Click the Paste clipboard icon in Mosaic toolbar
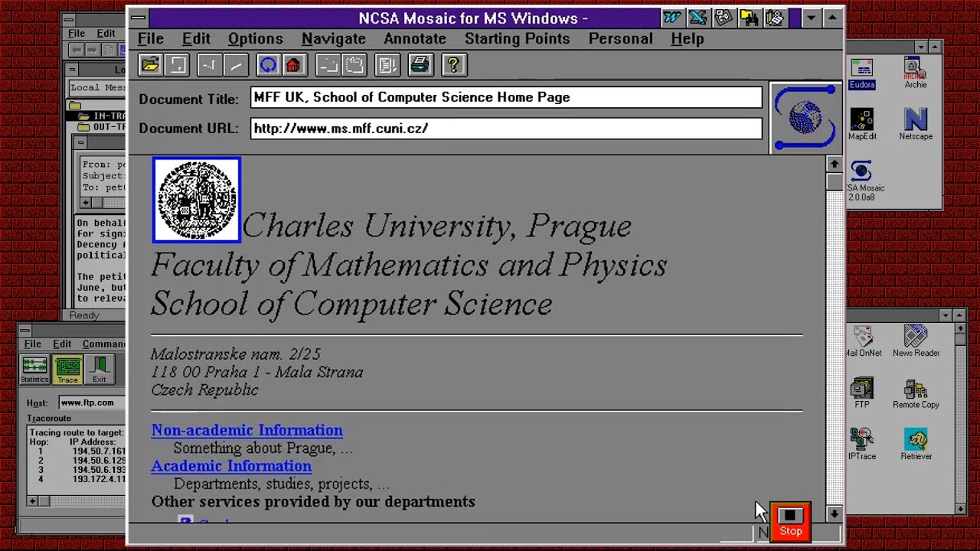Image resolution: width=980 pixels, height=551 pixels. pyautogui.click(x=354, y=65)
